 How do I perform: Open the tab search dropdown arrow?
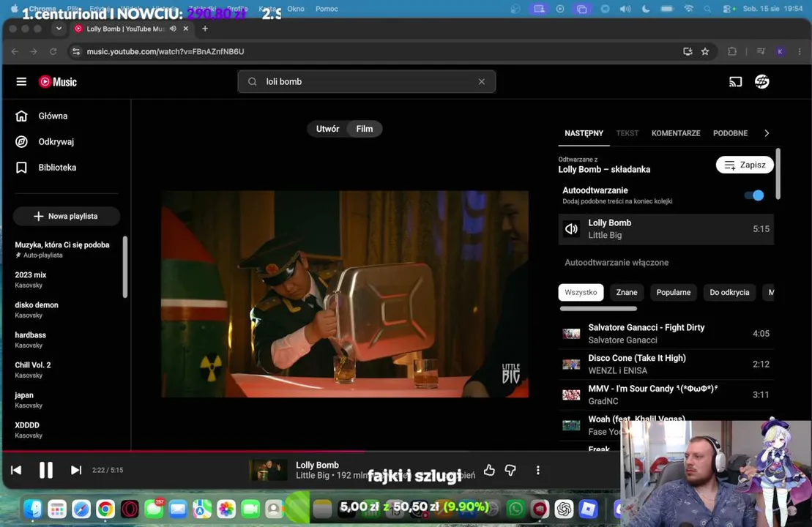(59, 29)
